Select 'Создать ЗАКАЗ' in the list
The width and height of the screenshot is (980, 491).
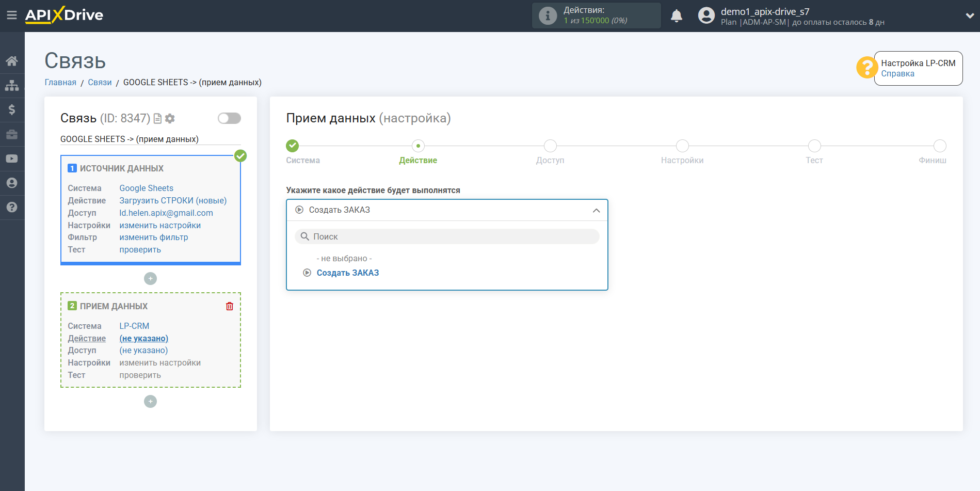tap(347, 273)
